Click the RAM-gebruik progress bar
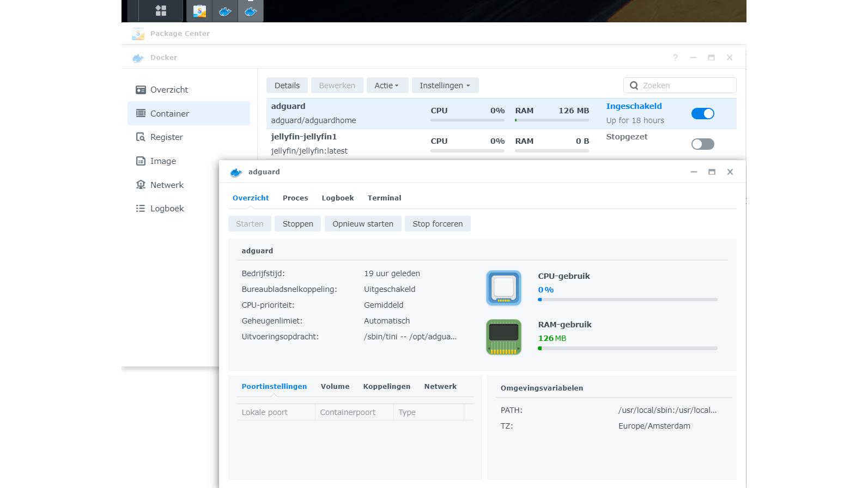Image resolution: width=868 pixels, height=488 pixels. (628, 348)
